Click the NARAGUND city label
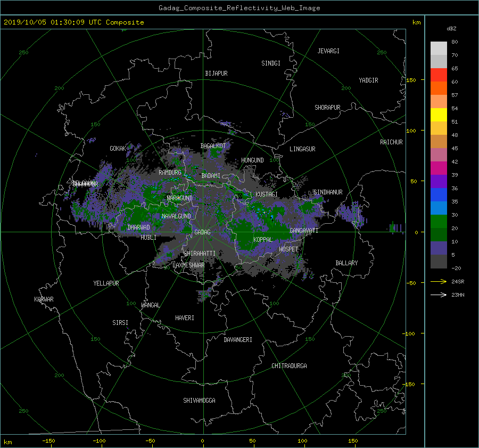This screenshot has height=448, width=479. click(x=180, y=198)
